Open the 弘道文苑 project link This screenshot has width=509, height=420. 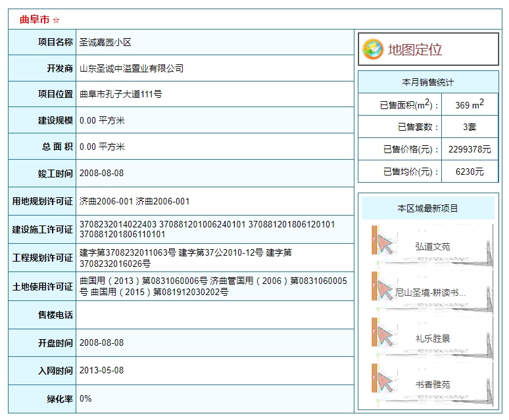[x=433, y=246]
